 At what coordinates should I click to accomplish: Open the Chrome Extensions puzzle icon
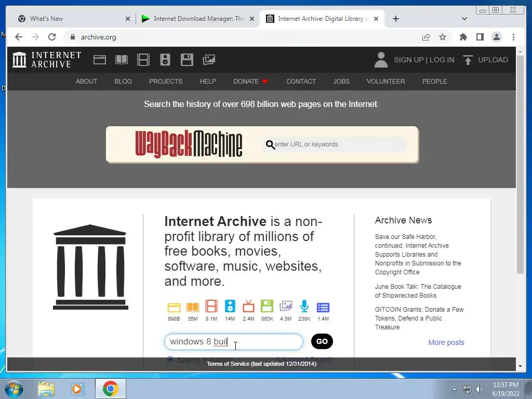pyautogui.click(x=463, y=37)
